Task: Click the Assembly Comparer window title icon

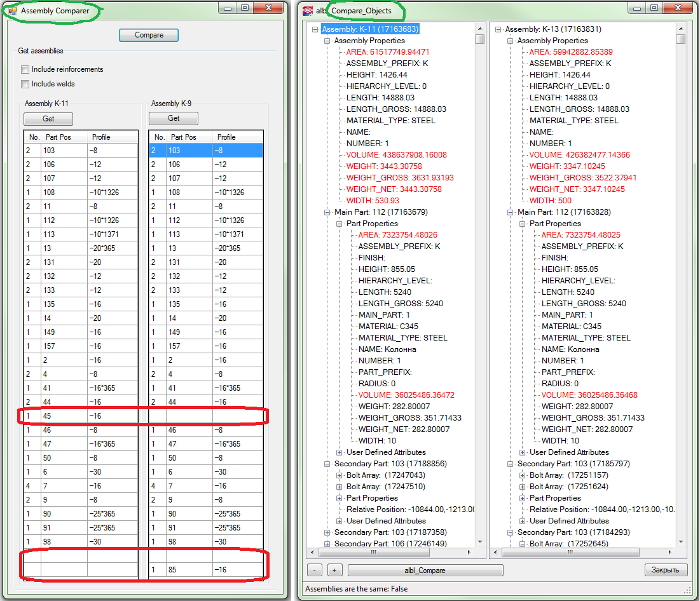Action: coord(13,11)
